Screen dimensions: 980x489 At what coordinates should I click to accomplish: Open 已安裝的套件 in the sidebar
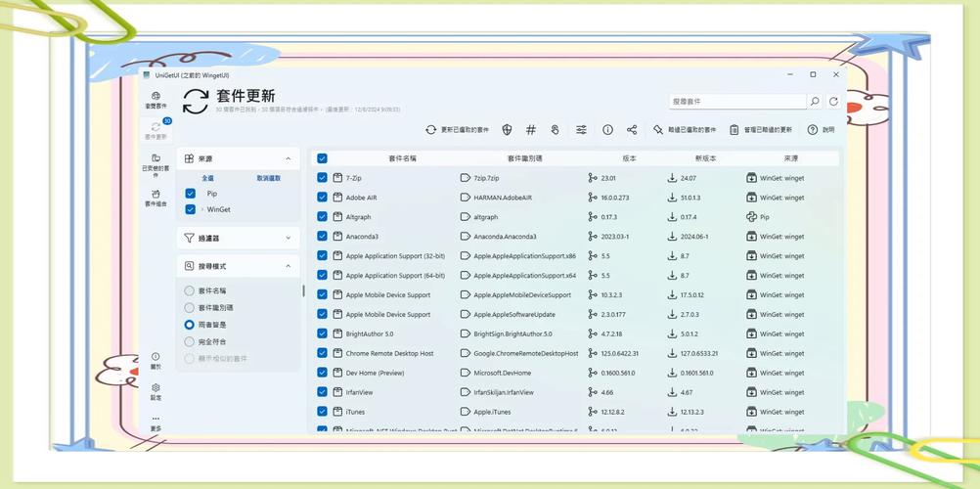156,163
